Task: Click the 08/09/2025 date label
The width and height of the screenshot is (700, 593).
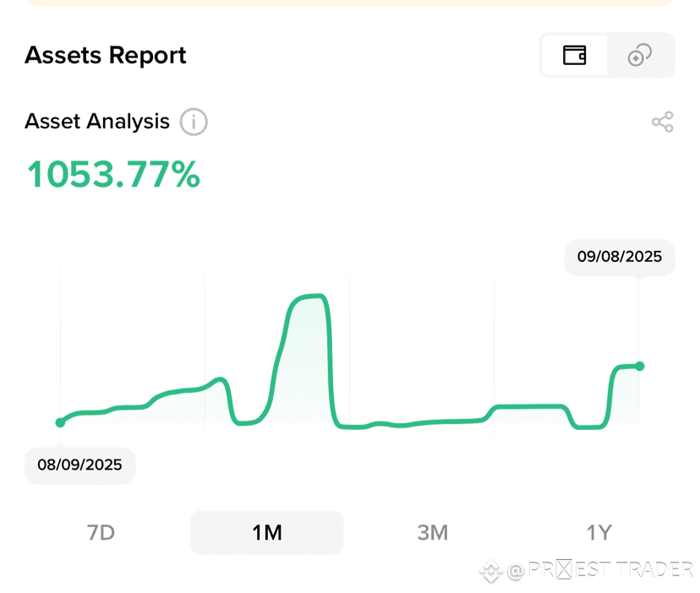Action: pyautogui.click(x=79, y=465)
